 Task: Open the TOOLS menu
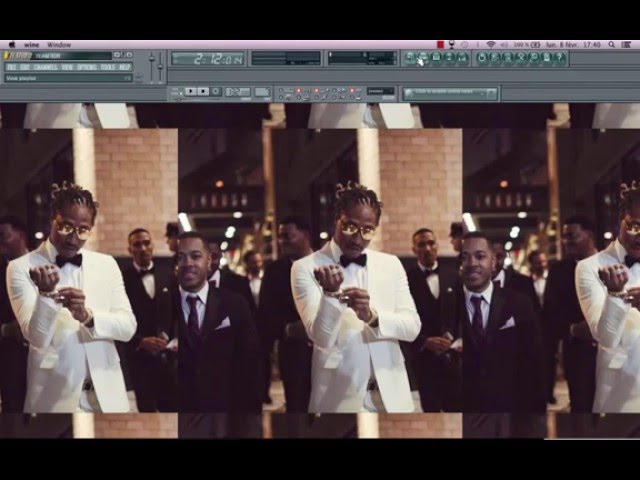pos(108,67)
